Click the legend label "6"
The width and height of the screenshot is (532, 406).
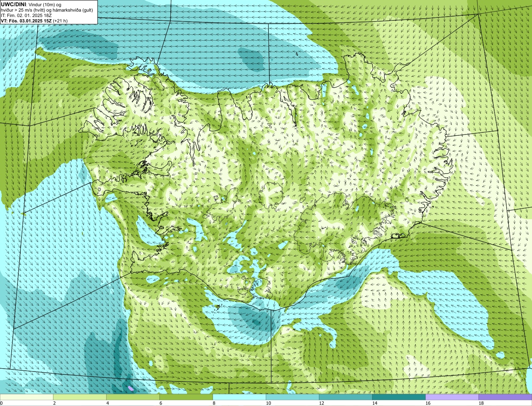pyautogui.click(x=161, y=403)
